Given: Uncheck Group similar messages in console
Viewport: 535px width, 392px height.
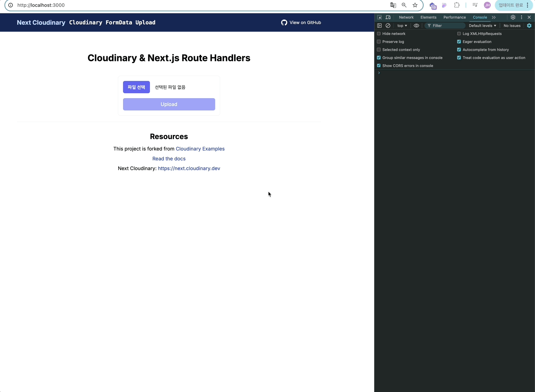Looking at the screenshot, I should point(379,58).
